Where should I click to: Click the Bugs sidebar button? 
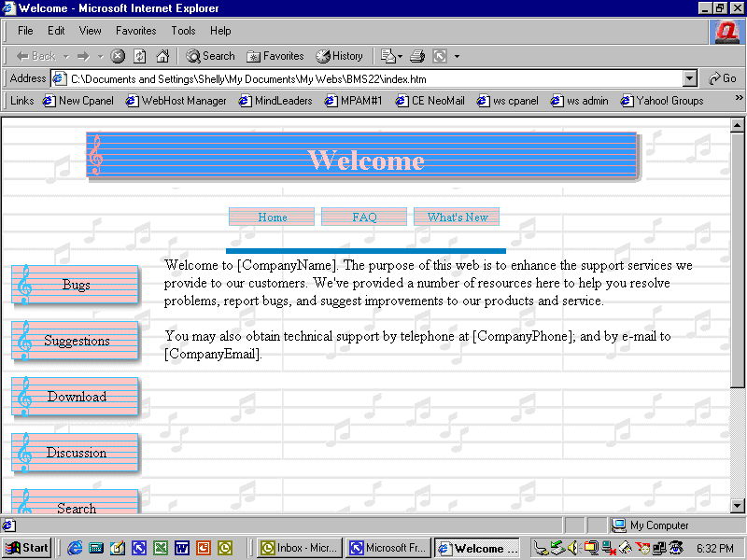click(75, 285)
